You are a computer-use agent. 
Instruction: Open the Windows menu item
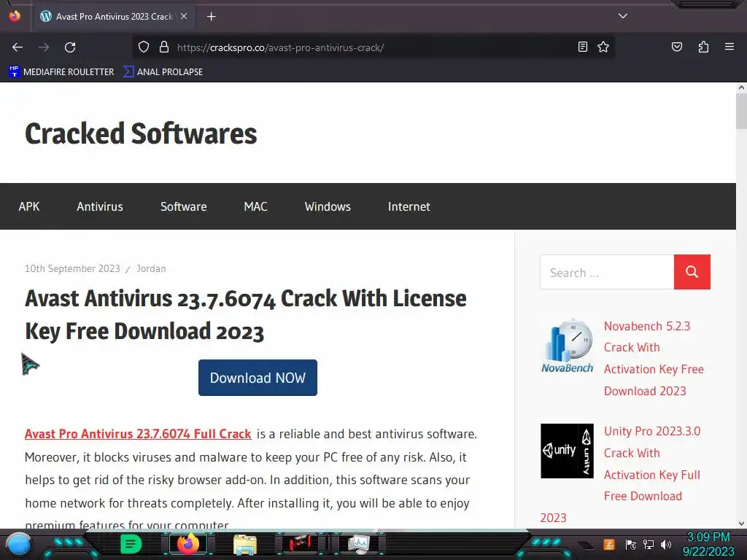(x=328, y=206)
